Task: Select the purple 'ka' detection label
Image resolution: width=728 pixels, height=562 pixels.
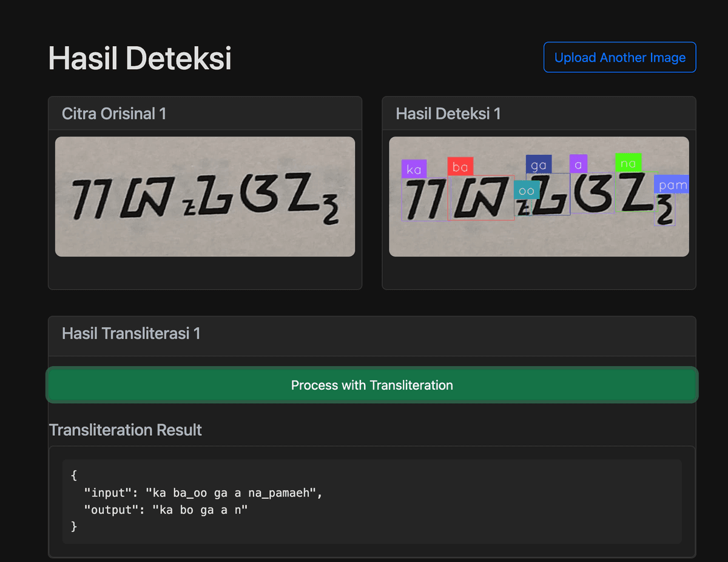Action: pyautogui.click(x=414, y=169)
